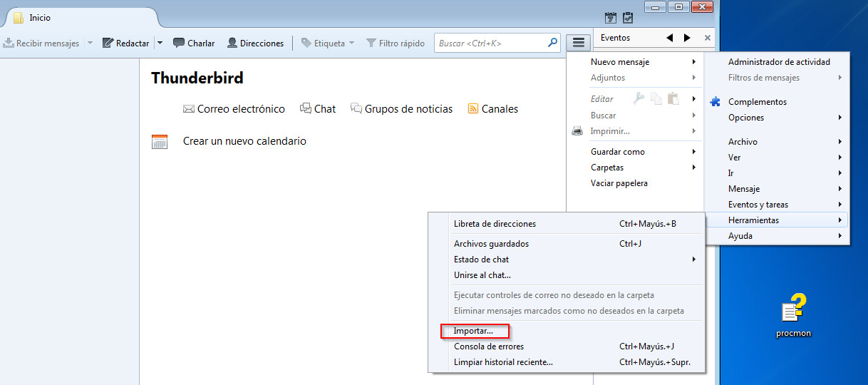Expand the Recibir mensajes dropdown arrow
Viewport: 868px width, 385px height.
[x=90, y=43]
